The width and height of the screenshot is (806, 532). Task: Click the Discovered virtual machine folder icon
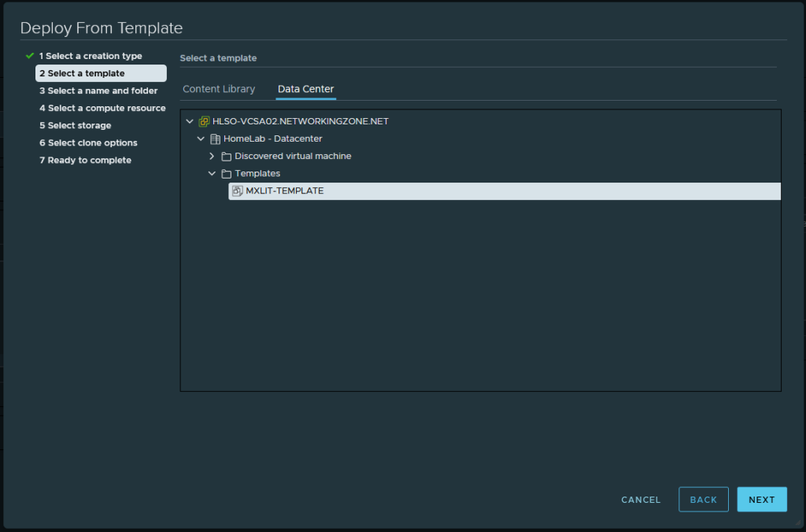tap(226, 157)
